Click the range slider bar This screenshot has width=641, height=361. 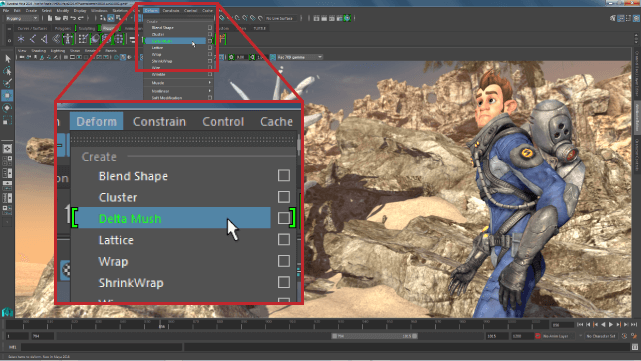click(374, 336)
